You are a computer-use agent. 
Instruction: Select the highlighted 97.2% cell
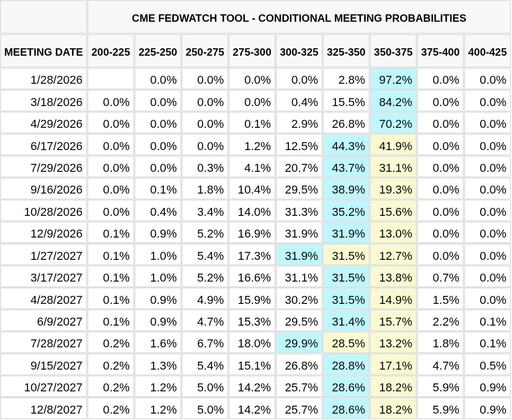tap(395, 80)
